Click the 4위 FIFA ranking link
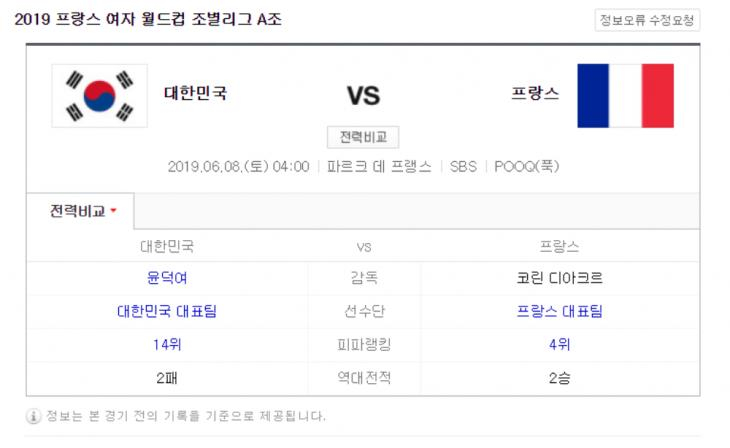730x448 pixels. click(x=559, y=345)
